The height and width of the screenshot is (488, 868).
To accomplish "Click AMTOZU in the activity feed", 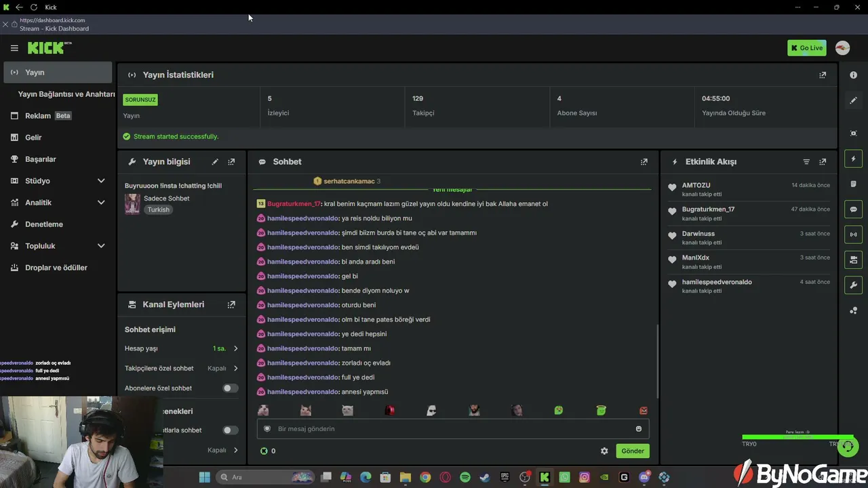I will (x=696, y=186).
